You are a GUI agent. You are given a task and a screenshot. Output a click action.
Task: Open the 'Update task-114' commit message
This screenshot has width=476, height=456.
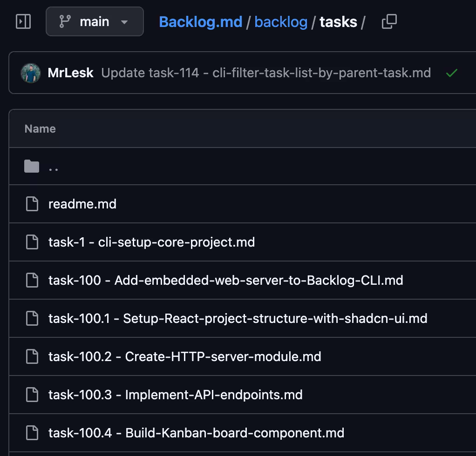coord(266,73)
